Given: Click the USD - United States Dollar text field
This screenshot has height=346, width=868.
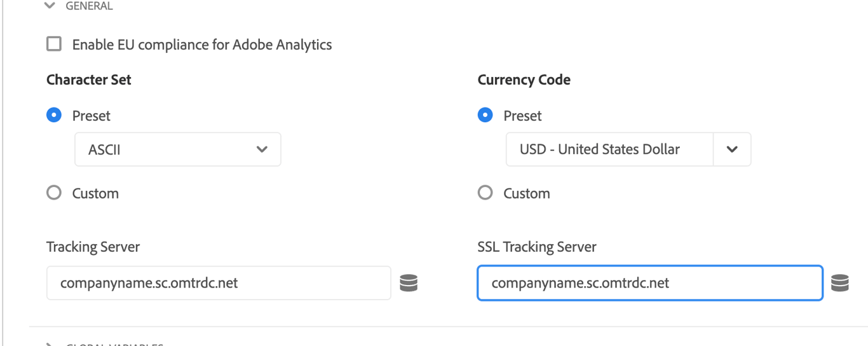Looking at the screenshot, I should pos(609,149).
